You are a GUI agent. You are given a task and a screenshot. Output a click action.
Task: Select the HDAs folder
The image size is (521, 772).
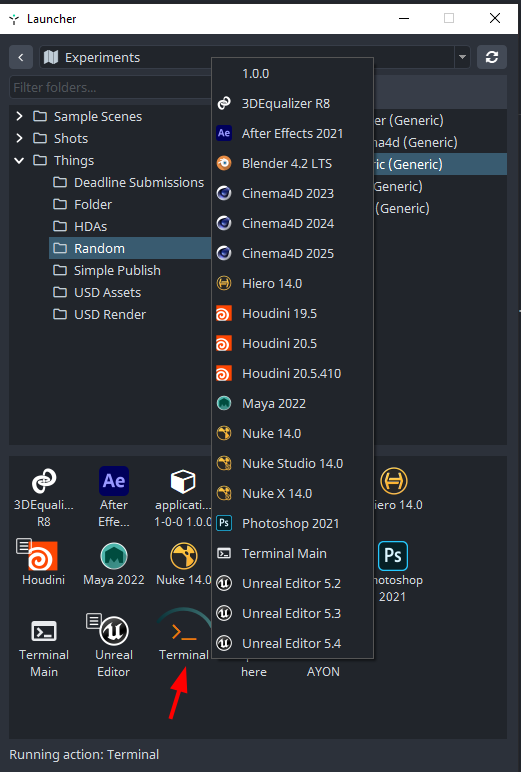click(x=130, y=226)
